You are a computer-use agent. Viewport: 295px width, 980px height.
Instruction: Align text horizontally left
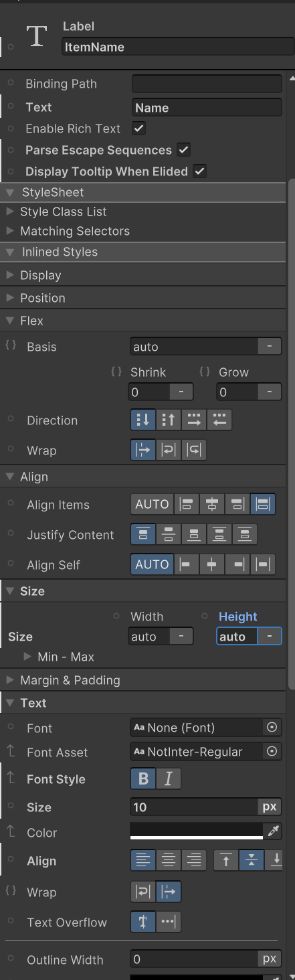pyautogui.click(x=143, y=860)
